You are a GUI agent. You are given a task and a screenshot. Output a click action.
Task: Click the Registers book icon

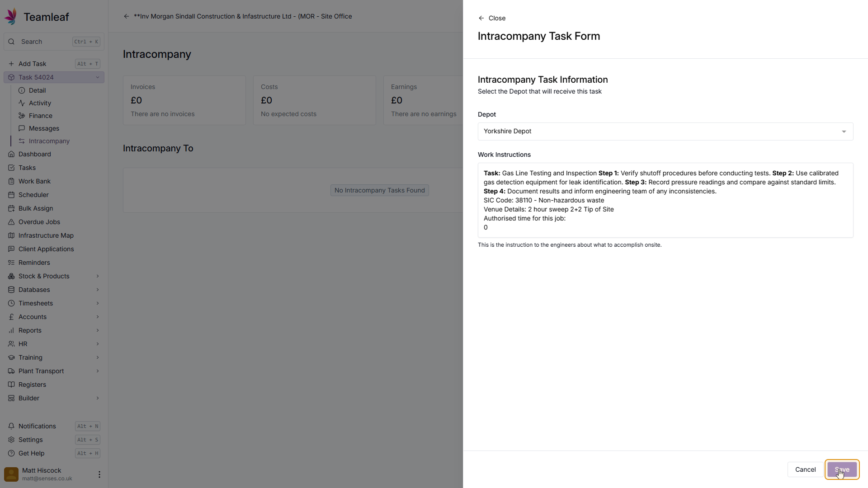pyautogui.click(x=11, y=385)
